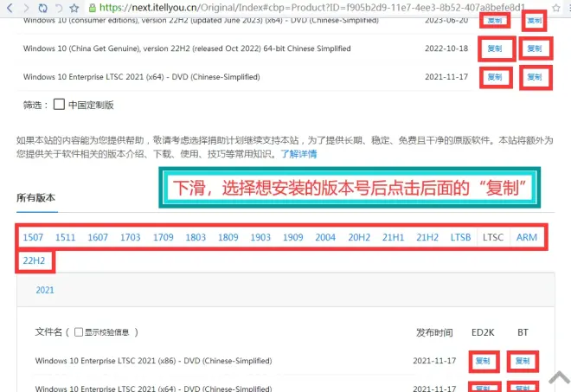Select version tab 1809
Viewport: 571px width, 392px height.
coord(228,237)
